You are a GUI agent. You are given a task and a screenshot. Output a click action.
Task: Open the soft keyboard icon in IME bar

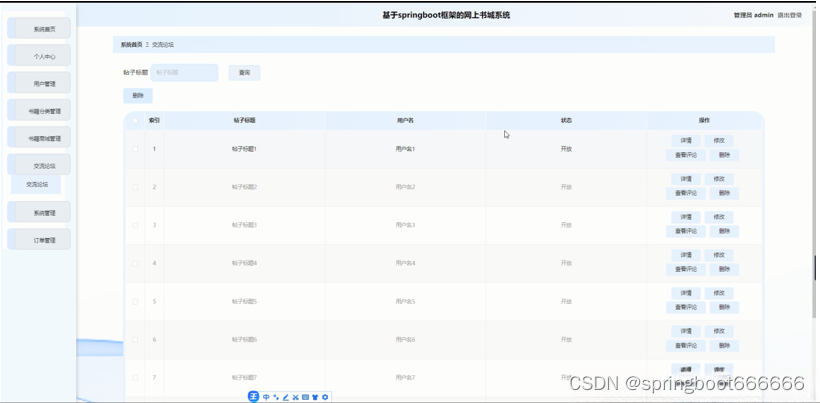pyautogui.click(x=305, y=397)
